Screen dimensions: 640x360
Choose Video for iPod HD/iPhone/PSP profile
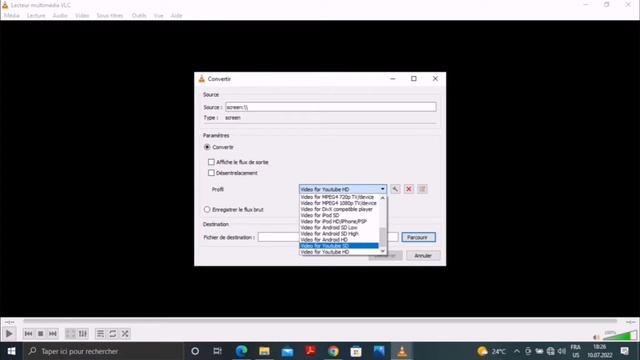(339, 221)
